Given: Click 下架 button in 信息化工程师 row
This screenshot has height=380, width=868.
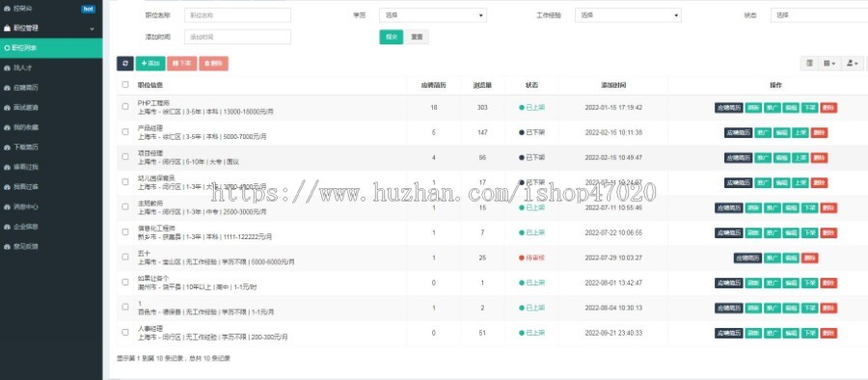Looking at the screenshot, I should click(809, 232).
